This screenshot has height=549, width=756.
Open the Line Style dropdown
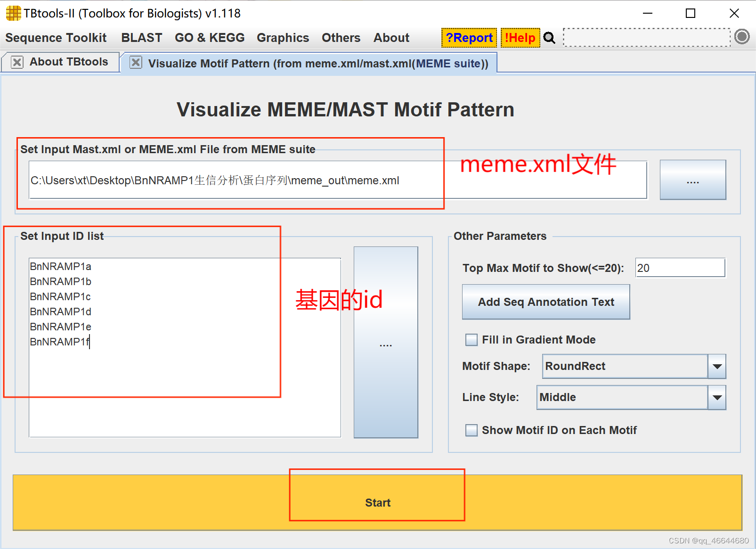pyautogui.click(x=717, y=397)
